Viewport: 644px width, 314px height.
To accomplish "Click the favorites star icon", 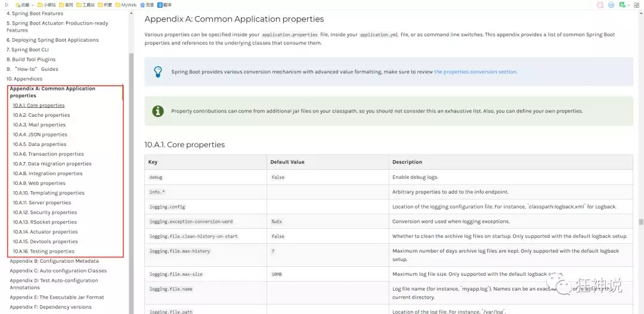I will point(18,5).
